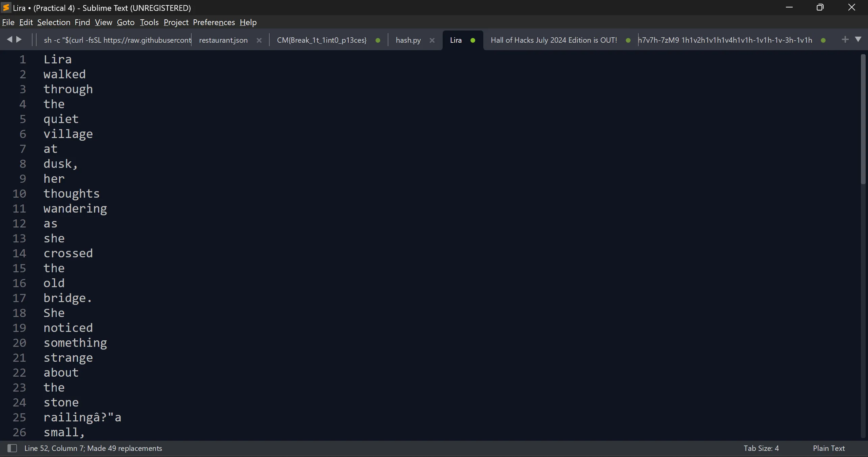Switch to the restaurant.json tab
Image resolution: width=868 pixels, height=457 pixels.
point(223,40)
